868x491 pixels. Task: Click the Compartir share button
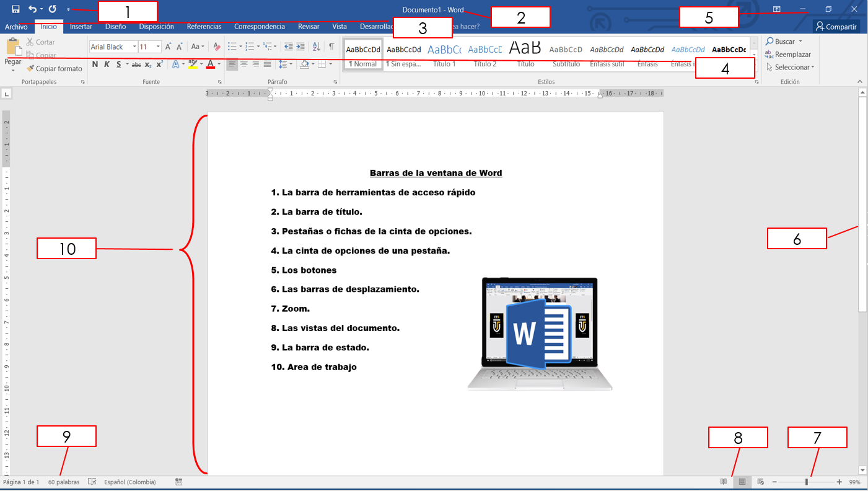[x=836, y=27]
